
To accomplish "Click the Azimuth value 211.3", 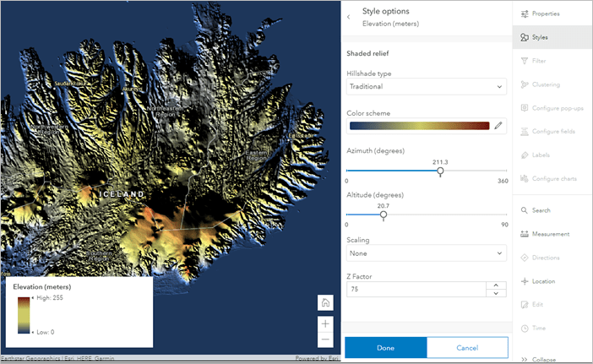I will pos(440,162).
